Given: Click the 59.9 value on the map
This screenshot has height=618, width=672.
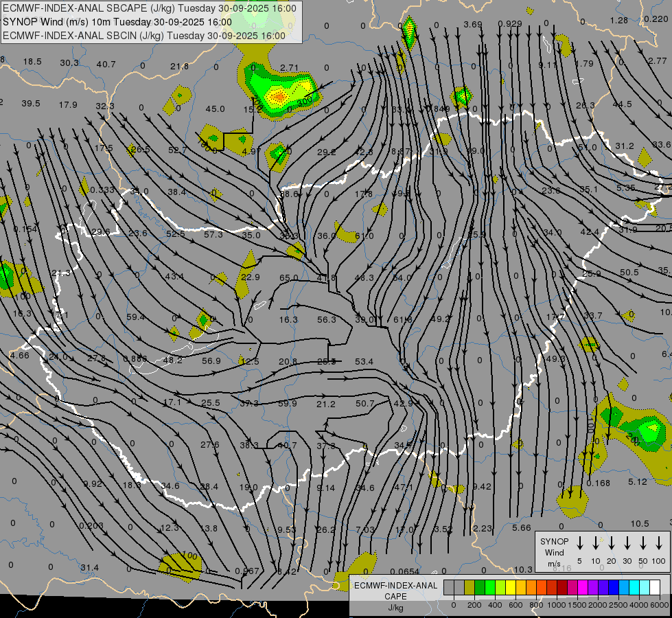Looking at the screenshot, I should 287,404.
